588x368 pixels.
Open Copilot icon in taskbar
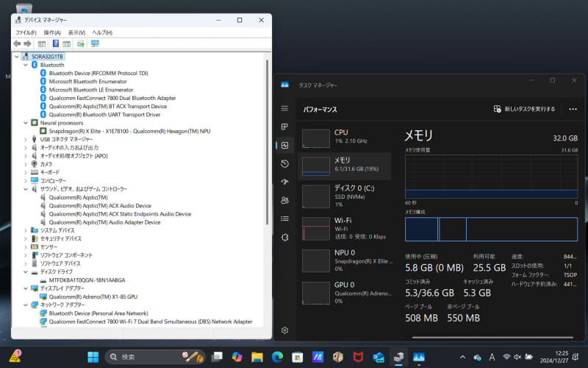pyautogui.click(x=237, y=357)
